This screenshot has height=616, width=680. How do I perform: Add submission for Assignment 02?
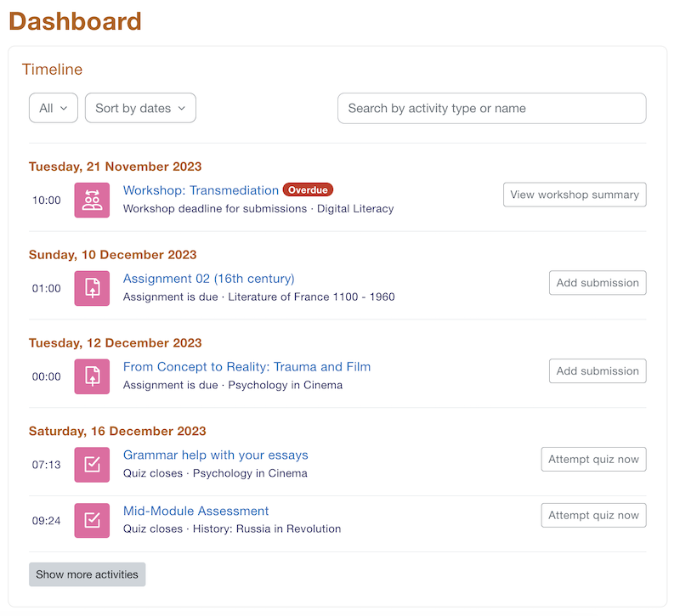[x=597, y=283]
